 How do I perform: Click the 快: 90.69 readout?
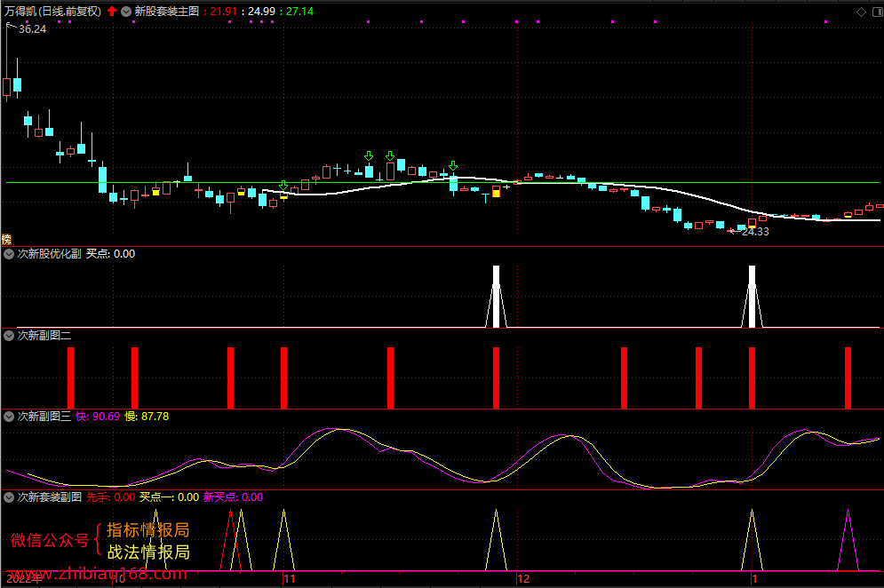coord(98,417)
